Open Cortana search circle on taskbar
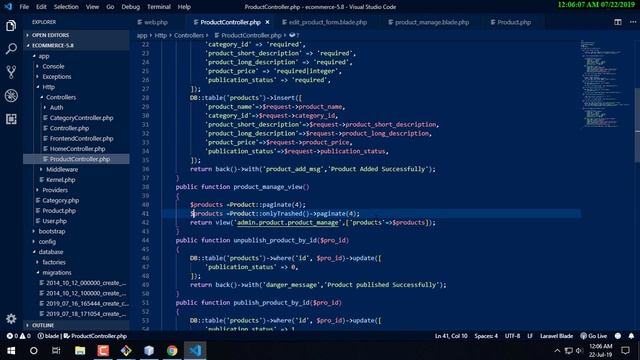640x360 pixels. pyautogui.click(x=33, y=351)
